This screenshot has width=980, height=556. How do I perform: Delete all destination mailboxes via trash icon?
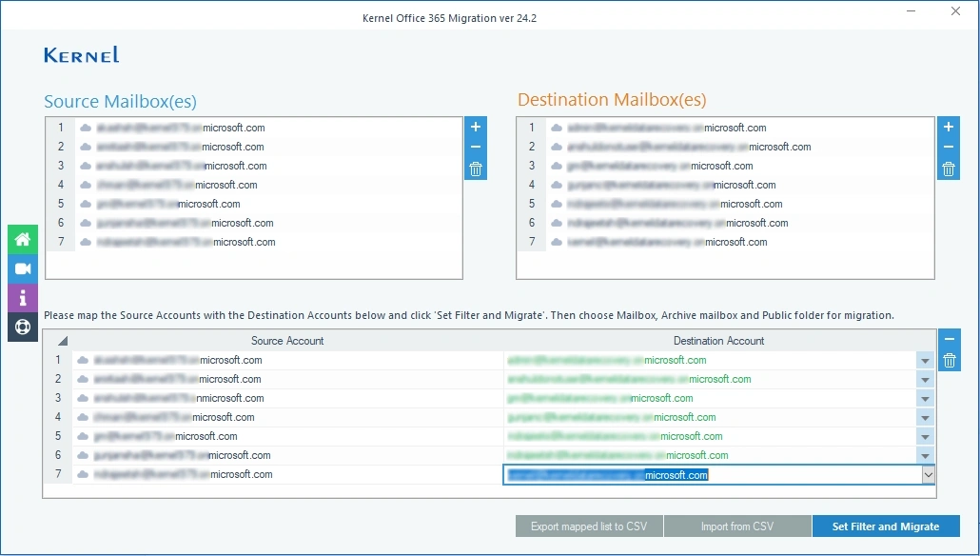click(x=947, y=169)
